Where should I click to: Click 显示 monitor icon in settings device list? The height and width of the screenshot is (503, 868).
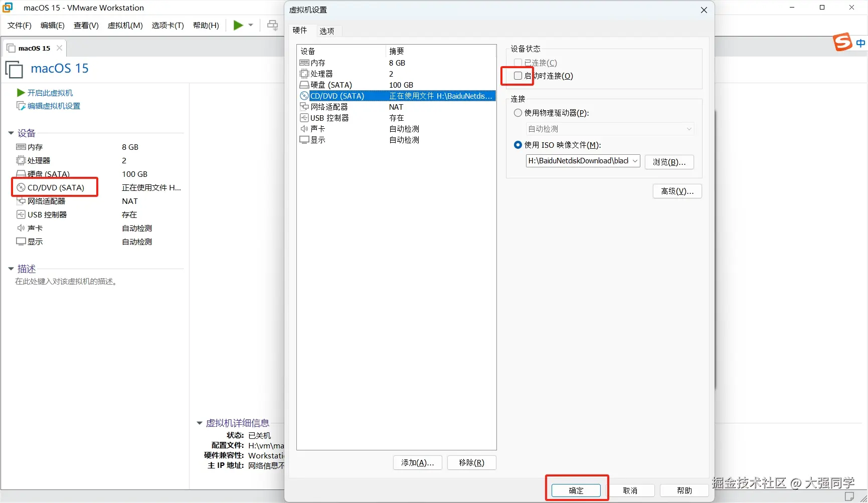[304, 140]
